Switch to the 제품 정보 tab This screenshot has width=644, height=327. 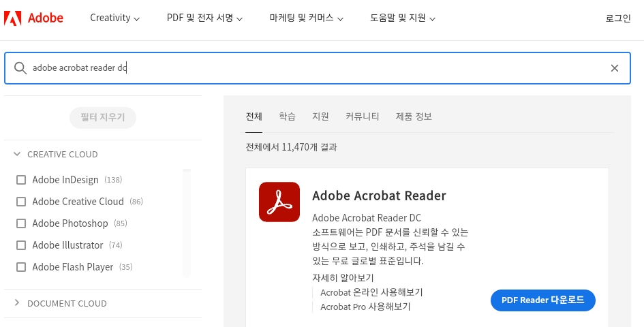(414, 116)
